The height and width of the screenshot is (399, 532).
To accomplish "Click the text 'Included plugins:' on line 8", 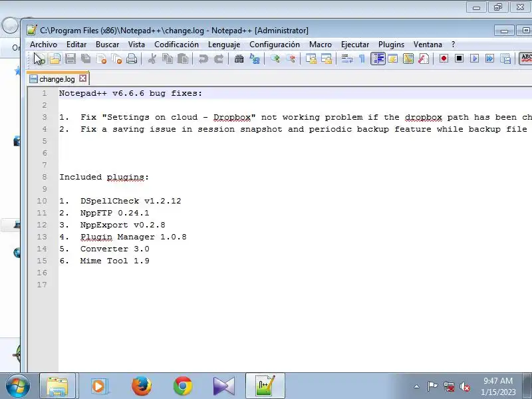I will [104, 177].
